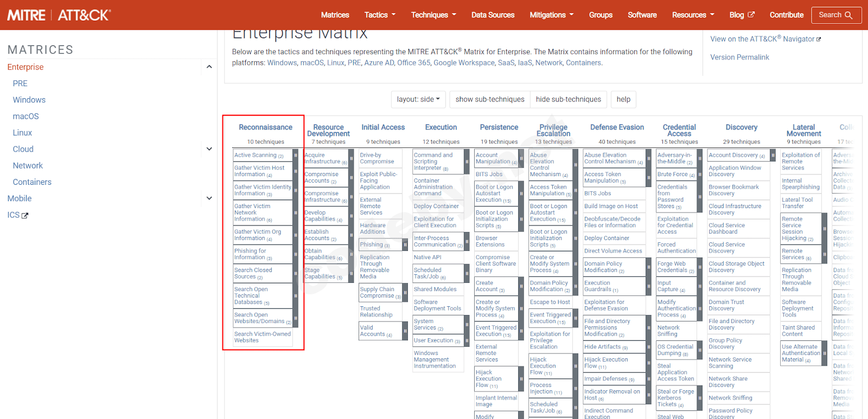Expand Acquire Infrastructure sub-techniques handle
The image size is (868, 419).
(351, 158)
